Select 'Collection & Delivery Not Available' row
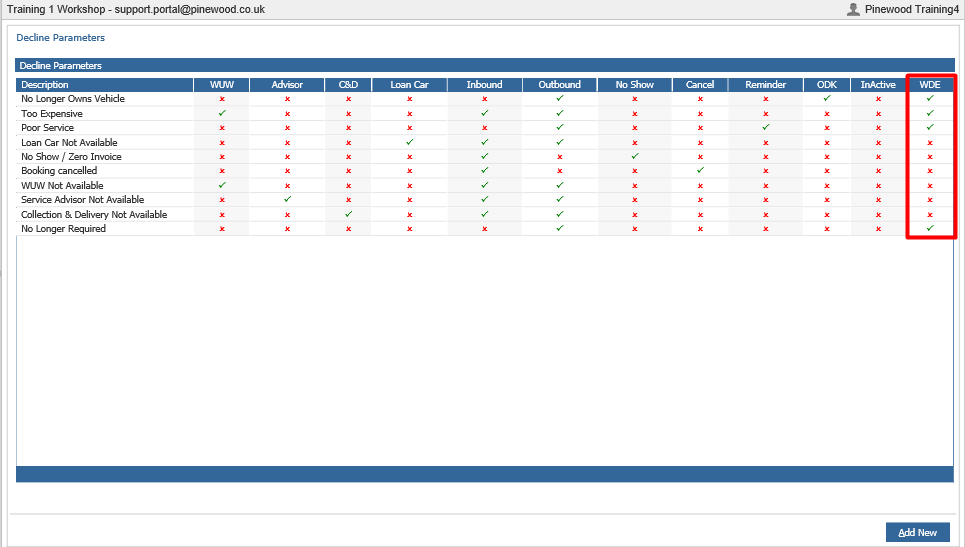The width and height of the screenshot is (965, 547). click(485, 214)
